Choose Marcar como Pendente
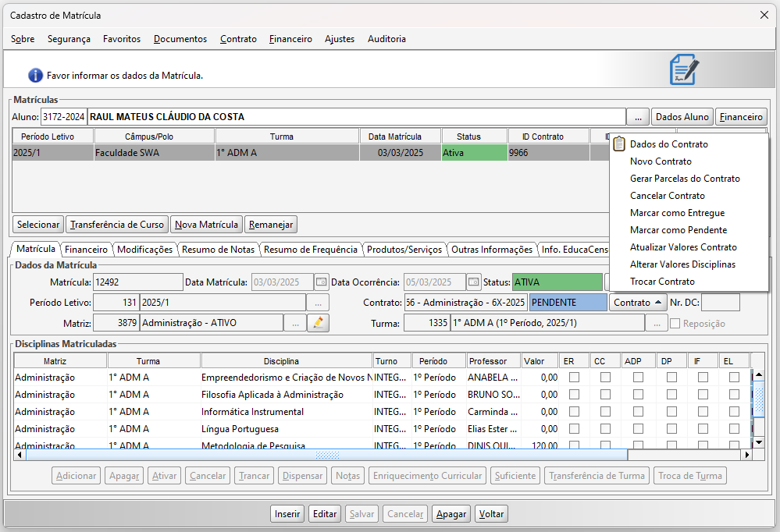 click(689, 230)
